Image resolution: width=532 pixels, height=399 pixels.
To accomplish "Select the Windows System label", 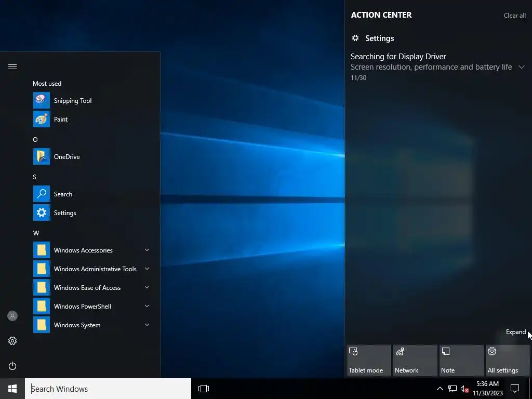I will pos(77,325).
